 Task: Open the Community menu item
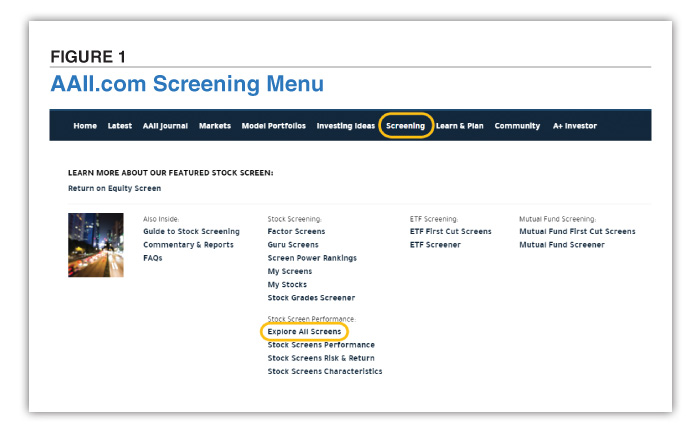(517, 126)
